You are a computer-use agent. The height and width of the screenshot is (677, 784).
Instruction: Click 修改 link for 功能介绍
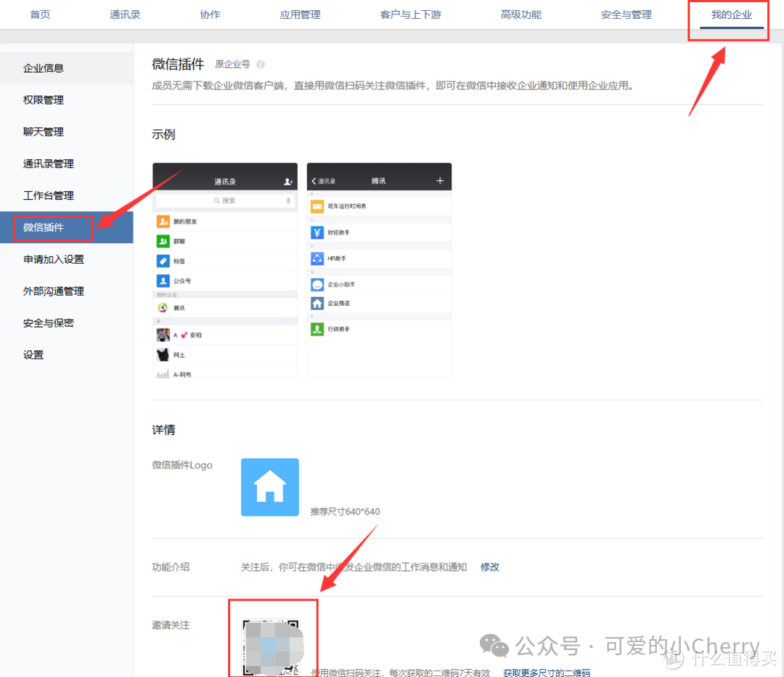tap(489, 567)
